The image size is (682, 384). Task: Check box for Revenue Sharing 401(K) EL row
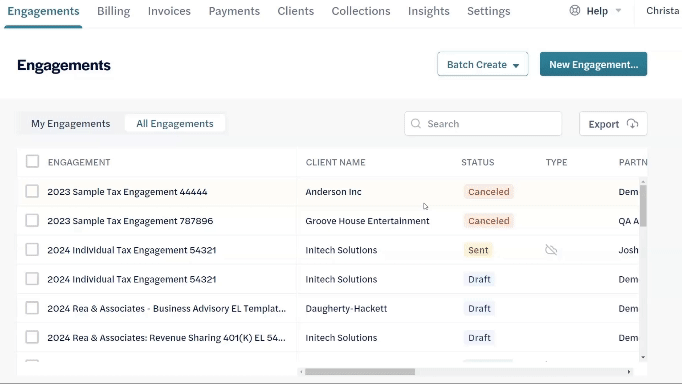(32, 337)
